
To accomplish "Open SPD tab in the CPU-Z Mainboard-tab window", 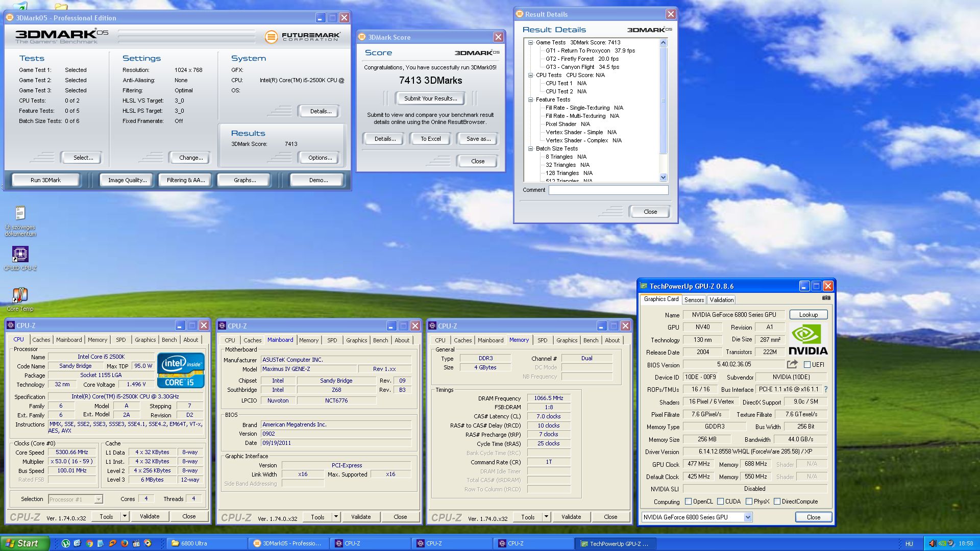I will tap(332, 340).
